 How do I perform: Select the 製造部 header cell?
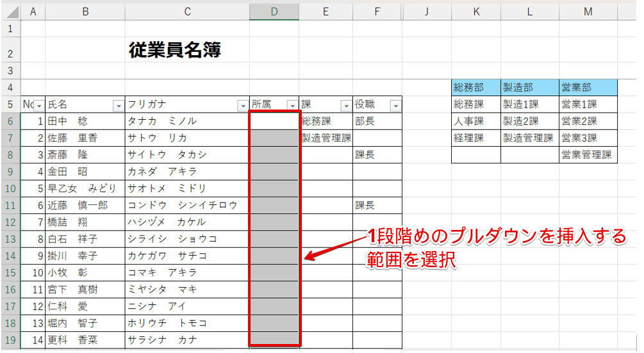point(529,88)
